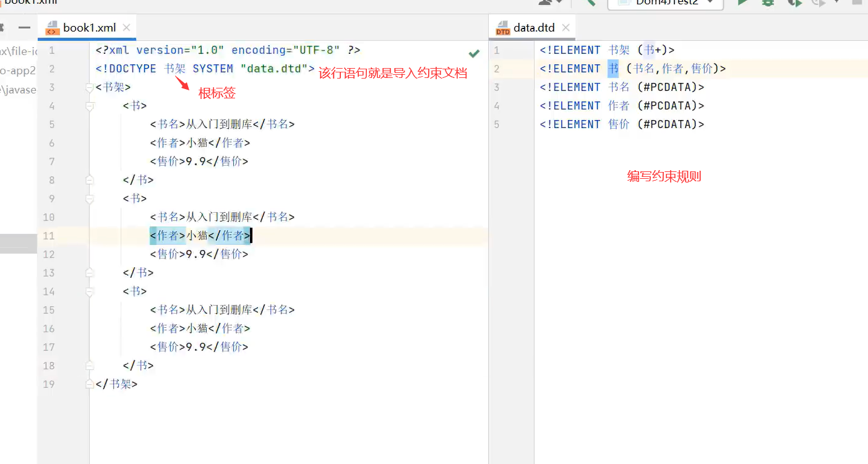
Task: Open inspections via the green checkmark
Action: tap(475, 53)
